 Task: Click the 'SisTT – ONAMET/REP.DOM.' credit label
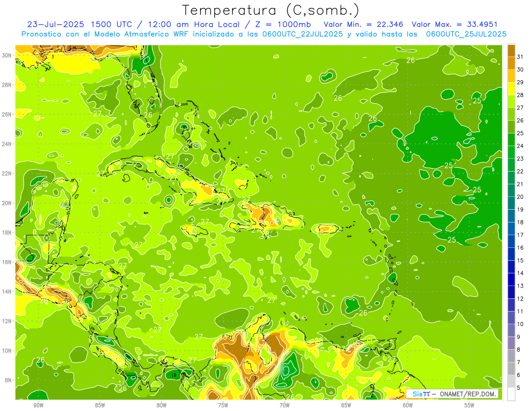tap(452, 394)
